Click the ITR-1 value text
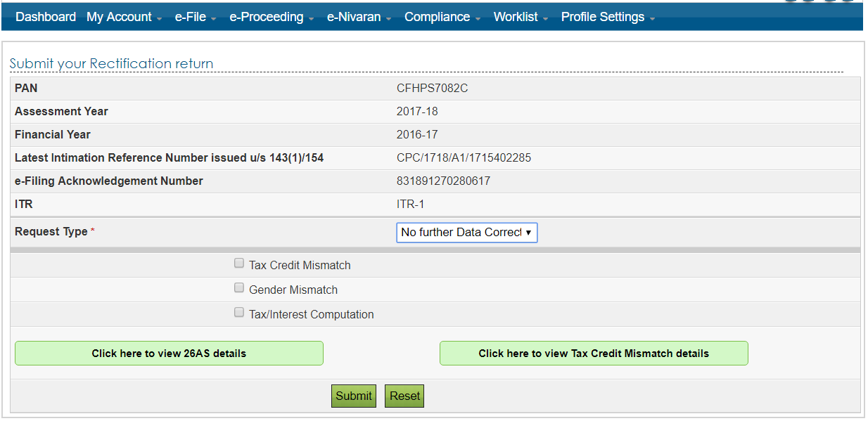 (409, 204)
